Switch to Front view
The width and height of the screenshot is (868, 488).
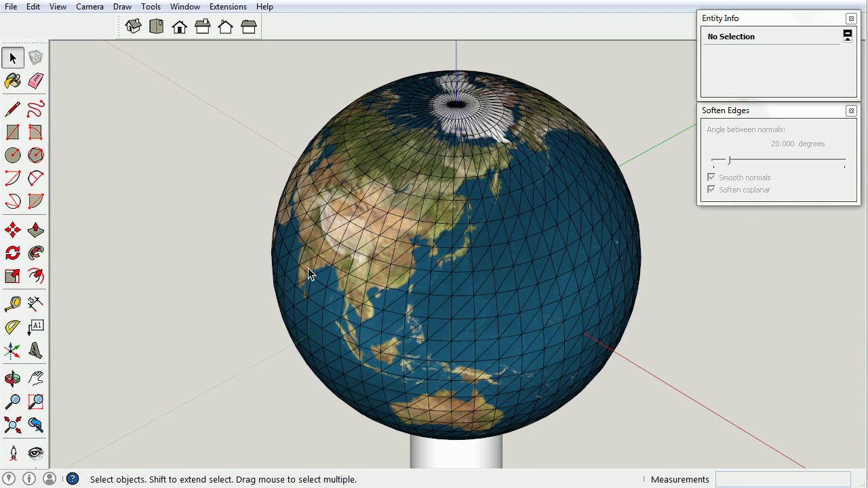coord(180,26)
